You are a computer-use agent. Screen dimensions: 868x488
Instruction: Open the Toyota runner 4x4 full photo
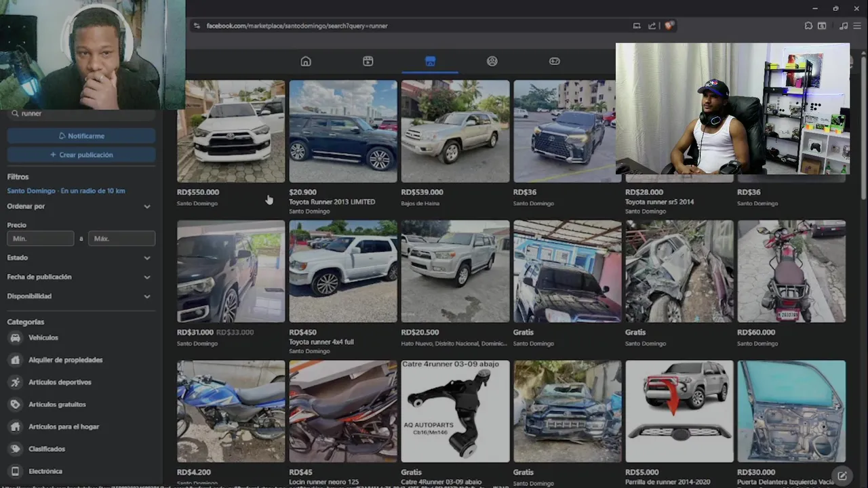tap(343, 271)
